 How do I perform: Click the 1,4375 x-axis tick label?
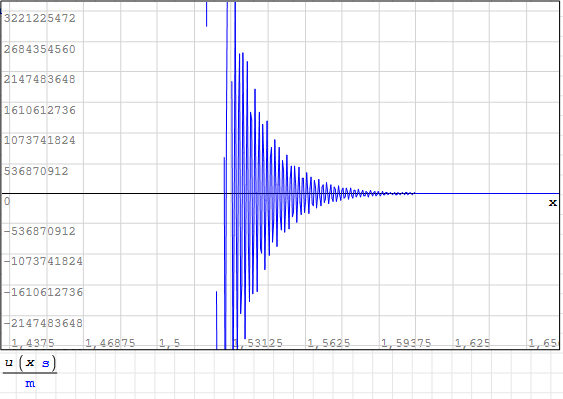33,343
